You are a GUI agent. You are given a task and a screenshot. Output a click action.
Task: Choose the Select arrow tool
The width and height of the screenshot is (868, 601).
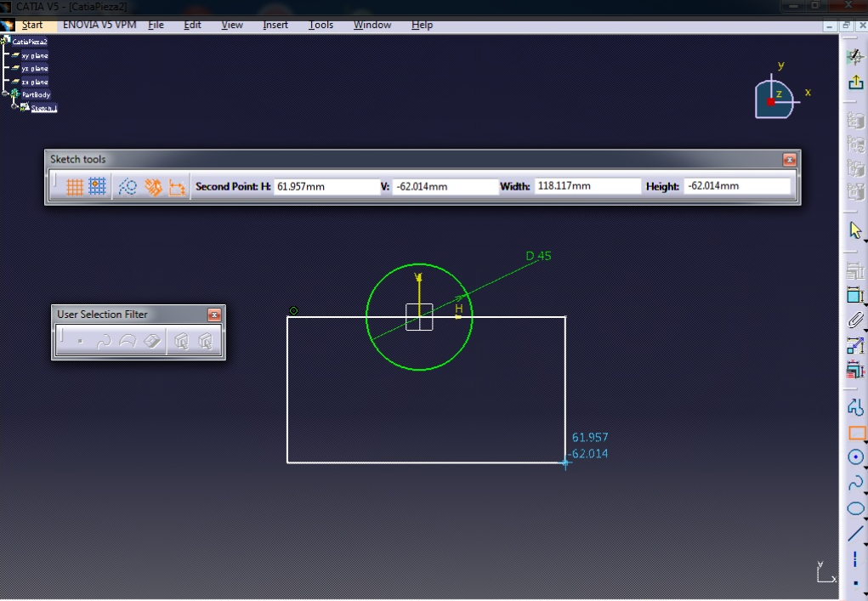[x=855, y=230]
